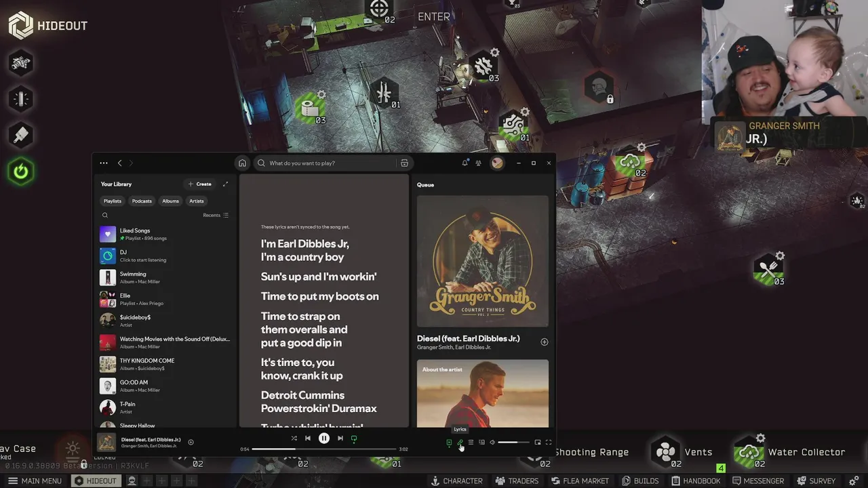Select the Lavatory level 03 hideout icon

tap(311, 108)
